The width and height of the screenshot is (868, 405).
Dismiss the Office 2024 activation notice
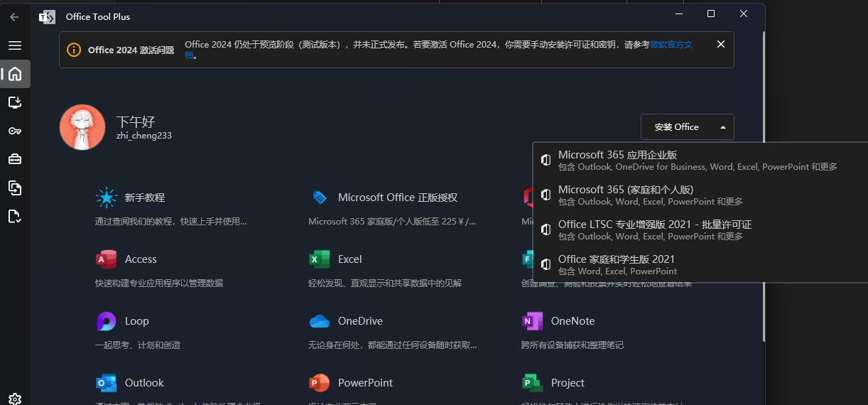(x=721, y=44)
